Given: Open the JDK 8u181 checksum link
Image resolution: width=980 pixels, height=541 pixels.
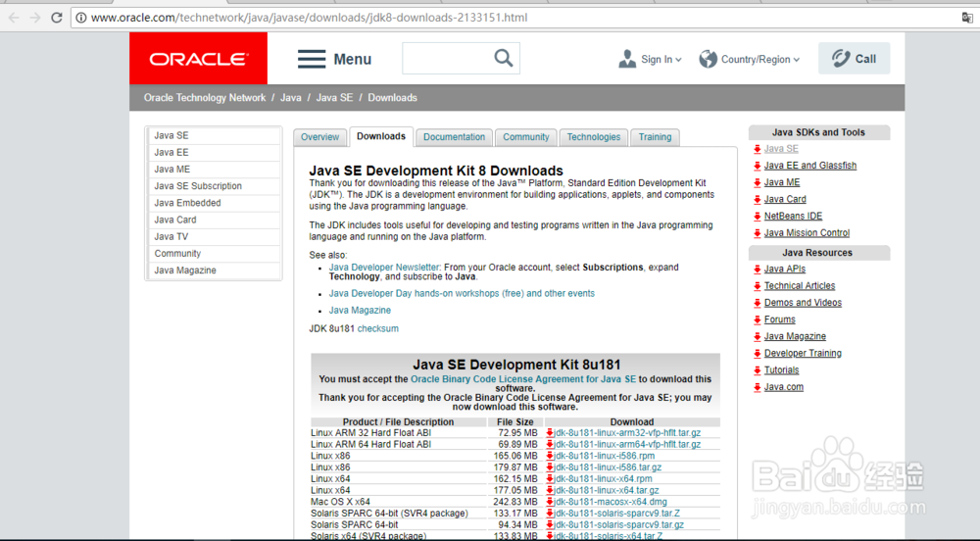Looking at the screenshot, I should pyautogui.click(x=377, y=328).
